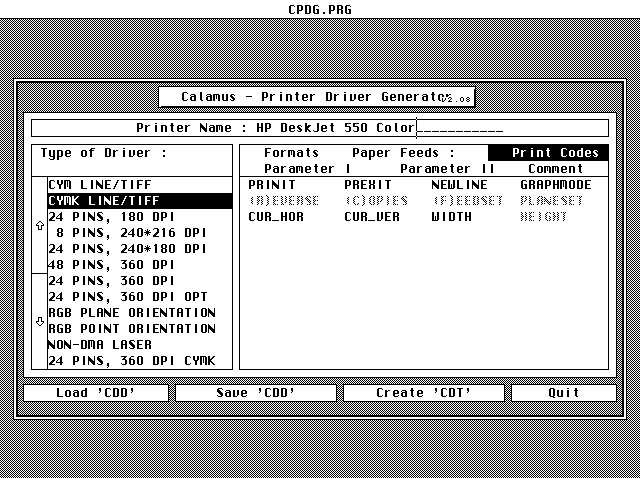Screen dimensions: 640x478
Task: Pick 48 PINS, 360 DPI driver
Action: (140, 265)
